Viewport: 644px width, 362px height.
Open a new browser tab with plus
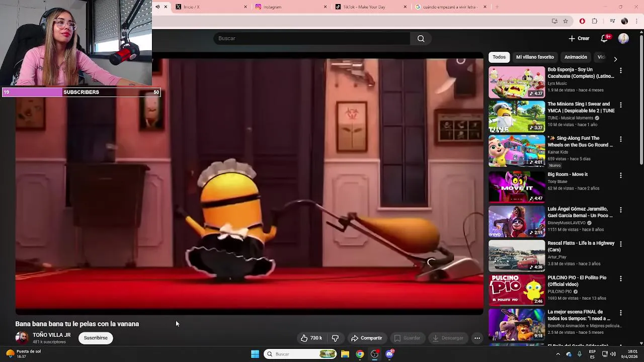(x=497, y=7)
